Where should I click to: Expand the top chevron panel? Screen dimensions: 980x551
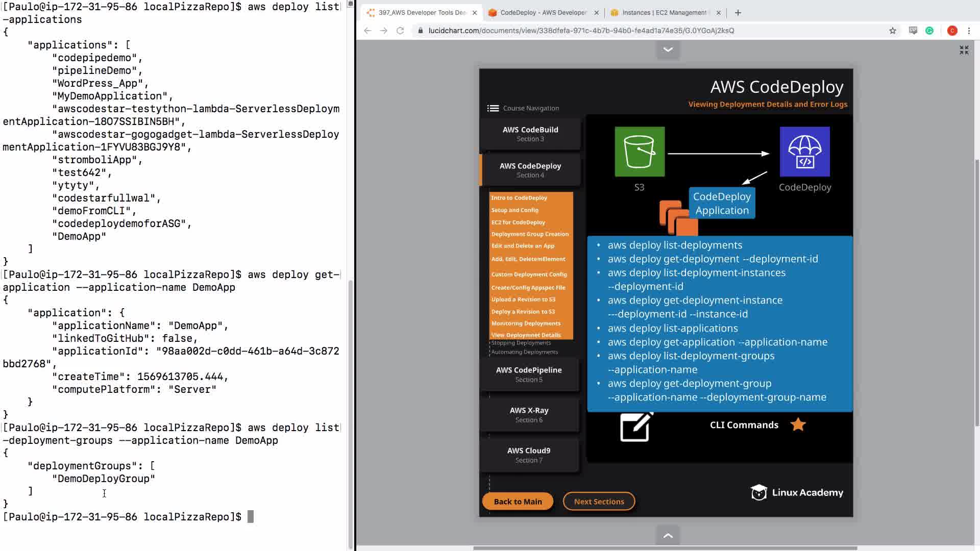[x=668, y=49]
